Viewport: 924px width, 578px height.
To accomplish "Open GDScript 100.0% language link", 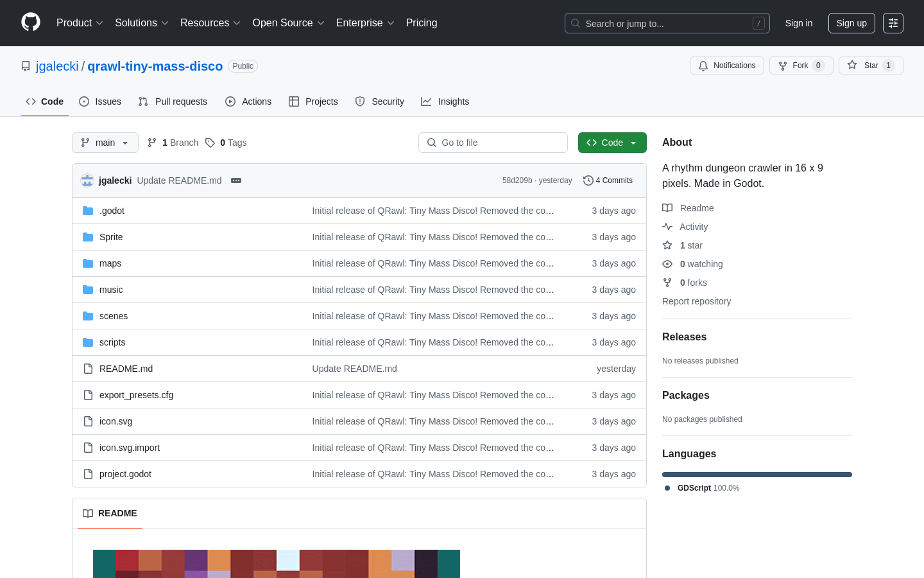I will [x=702, y=488].
